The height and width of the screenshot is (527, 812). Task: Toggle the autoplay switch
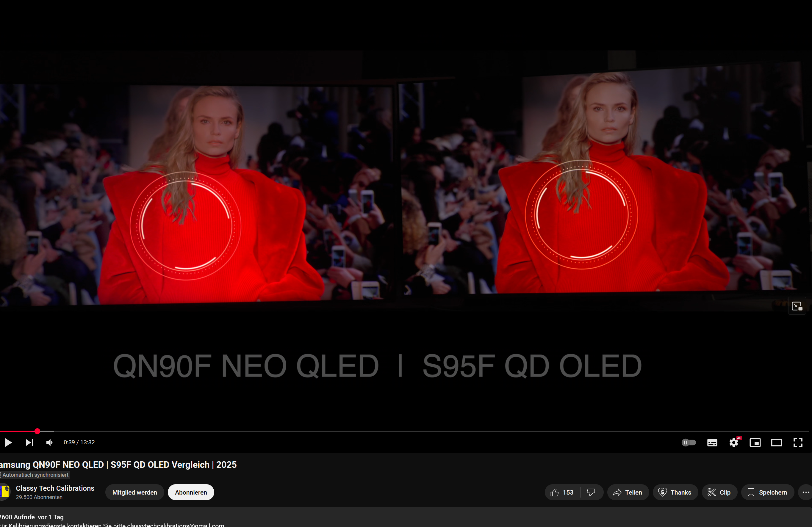coord(689,443)
